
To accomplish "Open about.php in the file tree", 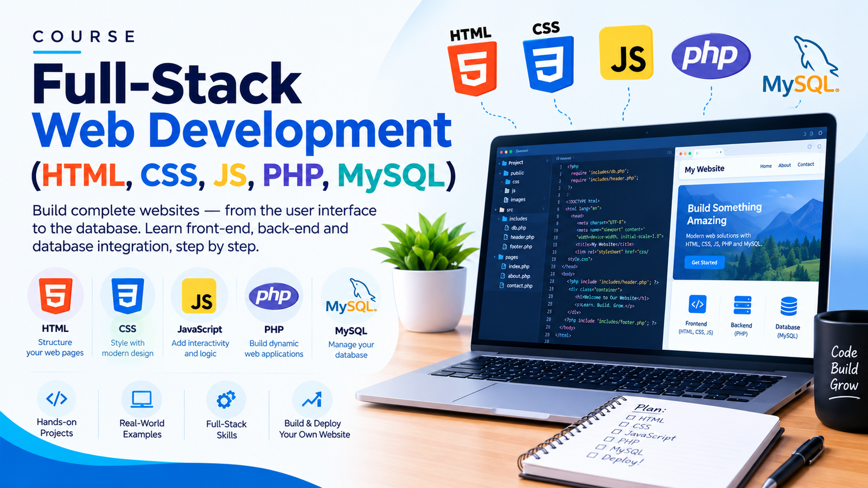I will [515, 276].
